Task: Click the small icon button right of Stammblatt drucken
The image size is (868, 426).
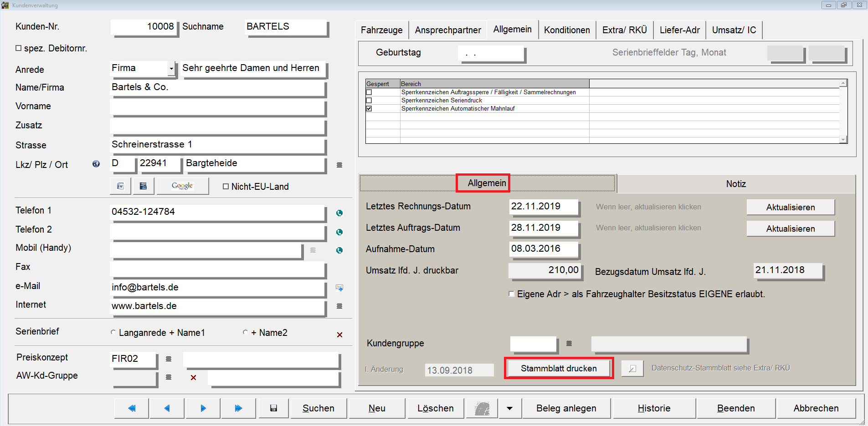Action: pyautogui.click(x=632, y=369)
